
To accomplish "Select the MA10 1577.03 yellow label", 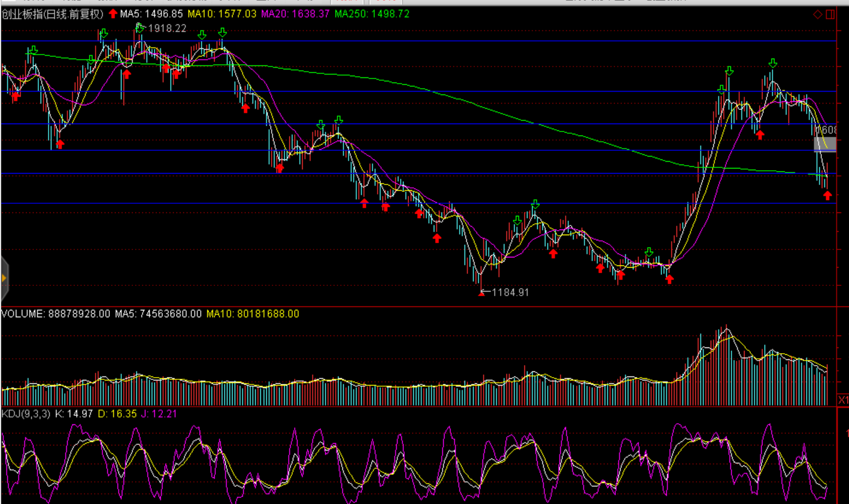I will point(222,14).
